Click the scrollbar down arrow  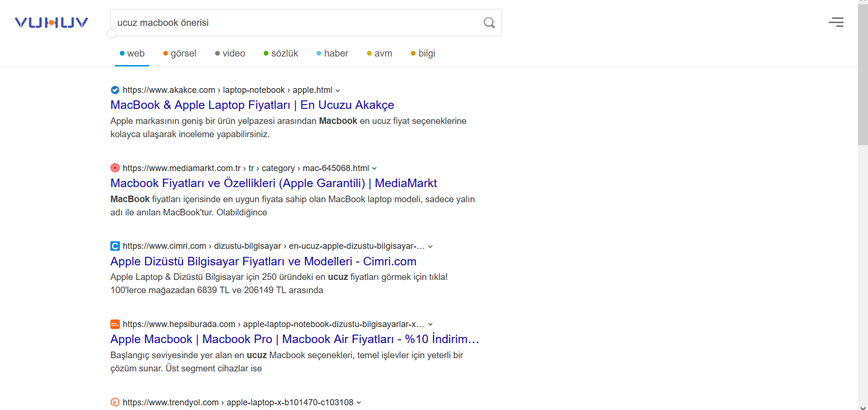[x=863, y=407]
